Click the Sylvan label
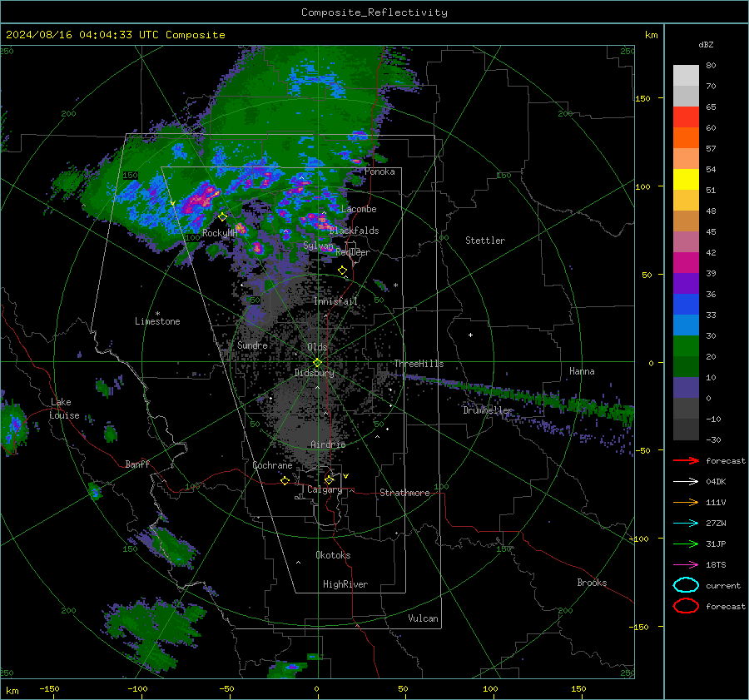 tap(318, 246)
